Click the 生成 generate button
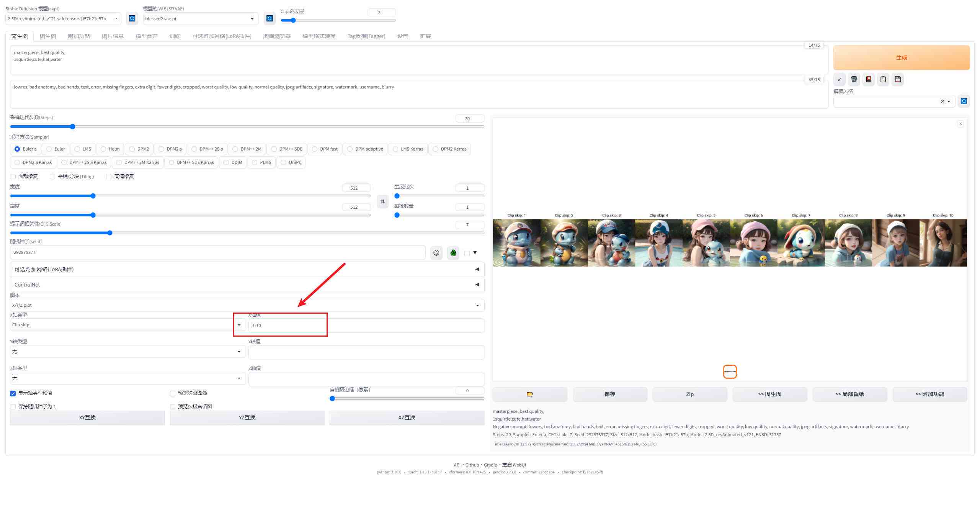The width and height of the screenshot is (980, 509). [x=902, y=57]
